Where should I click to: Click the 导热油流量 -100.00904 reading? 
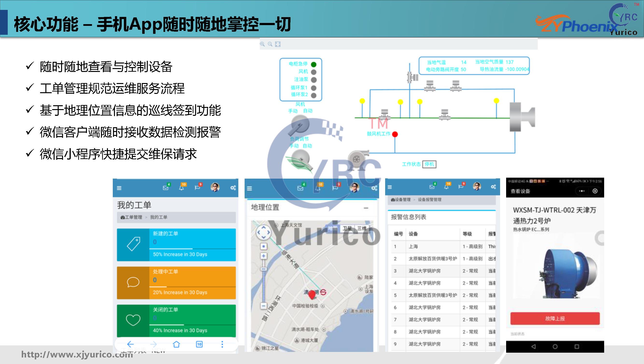pyautogui.click(x=504, y=69)
